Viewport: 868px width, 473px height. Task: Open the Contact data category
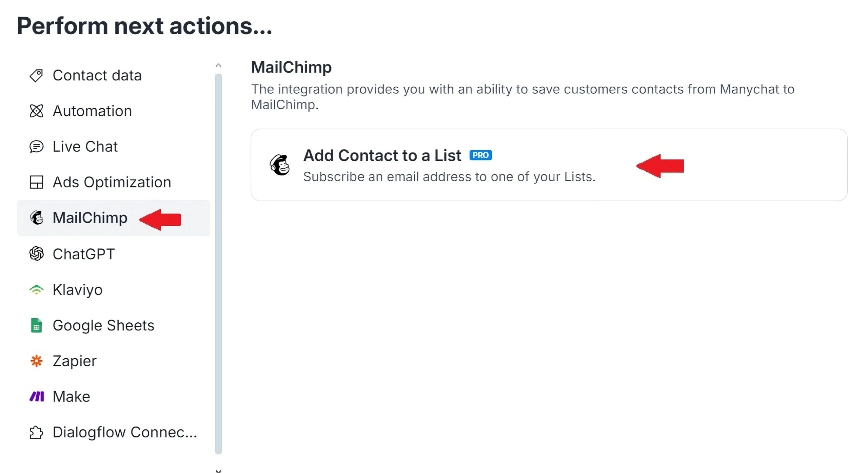click(114, 75)
